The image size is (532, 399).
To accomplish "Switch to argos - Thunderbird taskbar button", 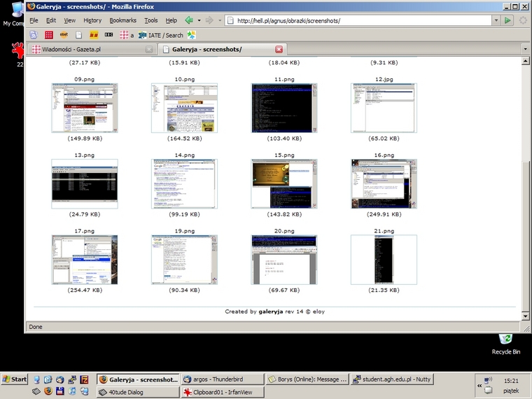I will pyautogui.click(x=223, y=379).
